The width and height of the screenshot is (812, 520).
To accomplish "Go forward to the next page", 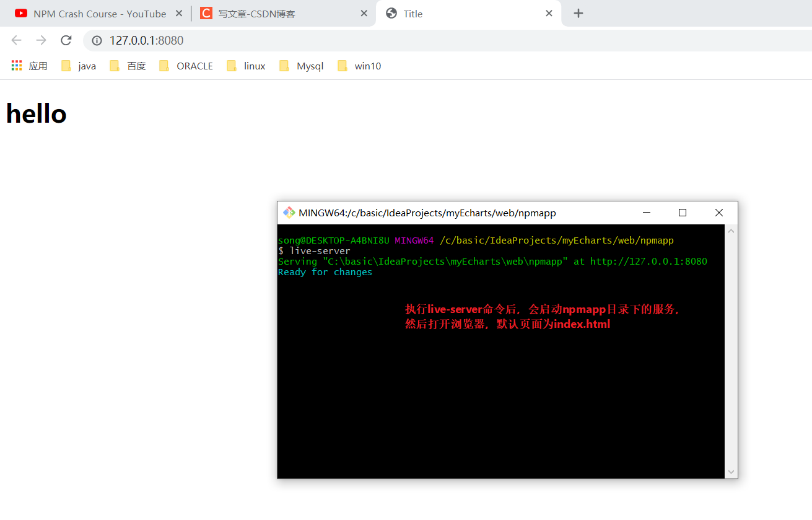I will [41, 40].
